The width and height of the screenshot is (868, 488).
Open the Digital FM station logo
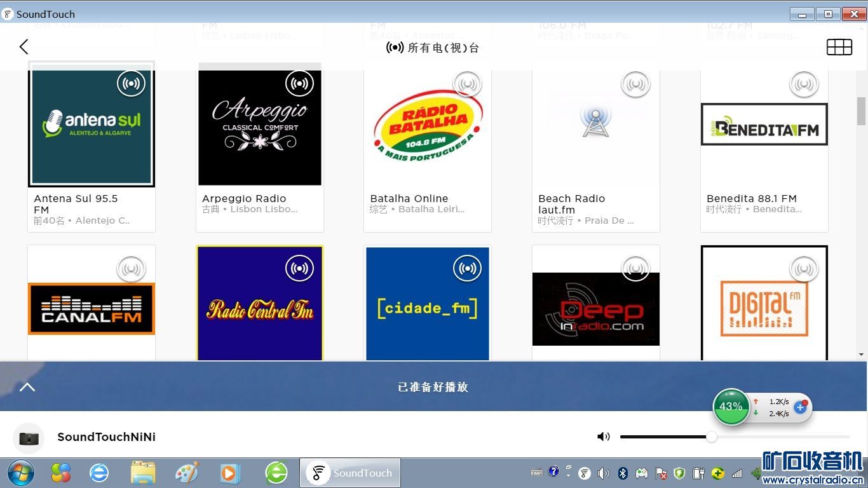click(x=764, y=303)
